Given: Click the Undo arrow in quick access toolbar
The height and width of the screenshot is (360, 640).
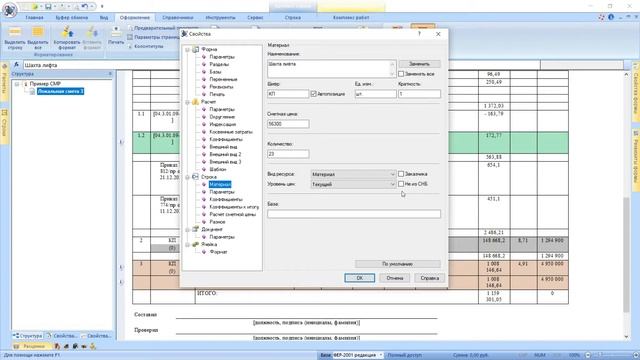Looking at the screenshot, I should [84, 6].
